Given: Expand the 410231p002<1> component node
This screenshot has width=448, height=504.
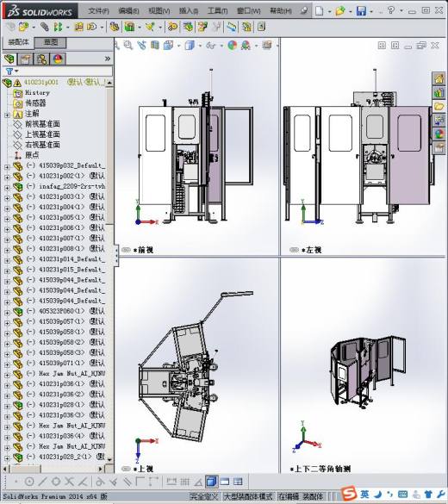Looking at the screenshot, I should point(7,177).
